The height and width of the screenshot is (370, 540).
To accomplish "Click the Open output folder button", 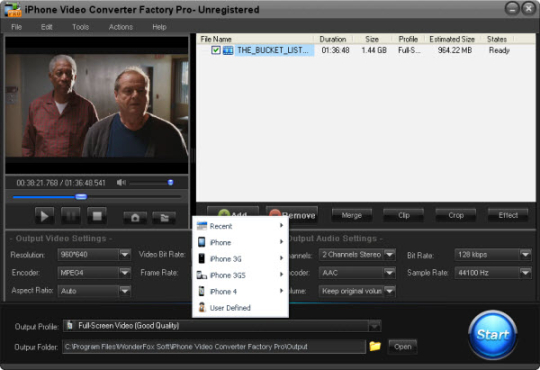I will pos(402,347).
